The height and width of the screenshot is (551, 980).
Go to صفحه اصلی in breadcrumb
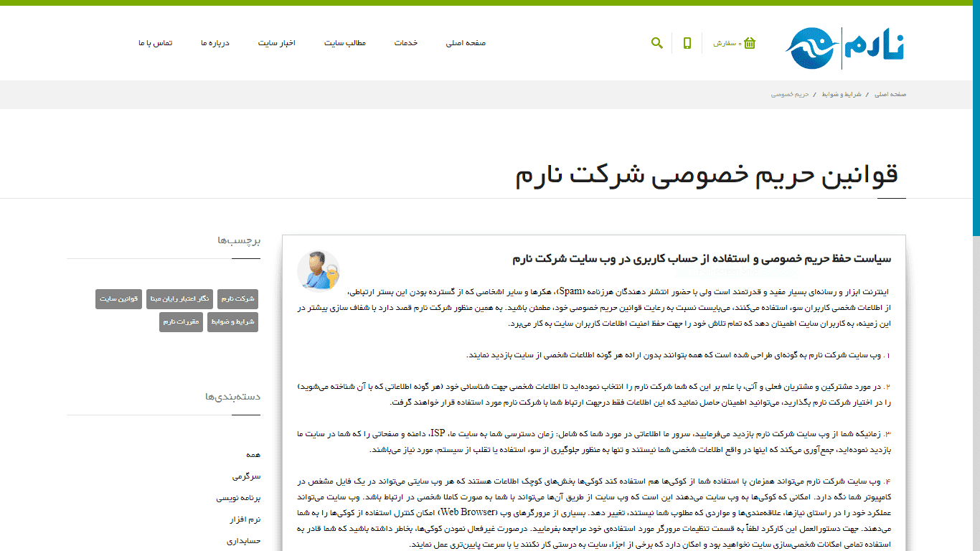890,94
